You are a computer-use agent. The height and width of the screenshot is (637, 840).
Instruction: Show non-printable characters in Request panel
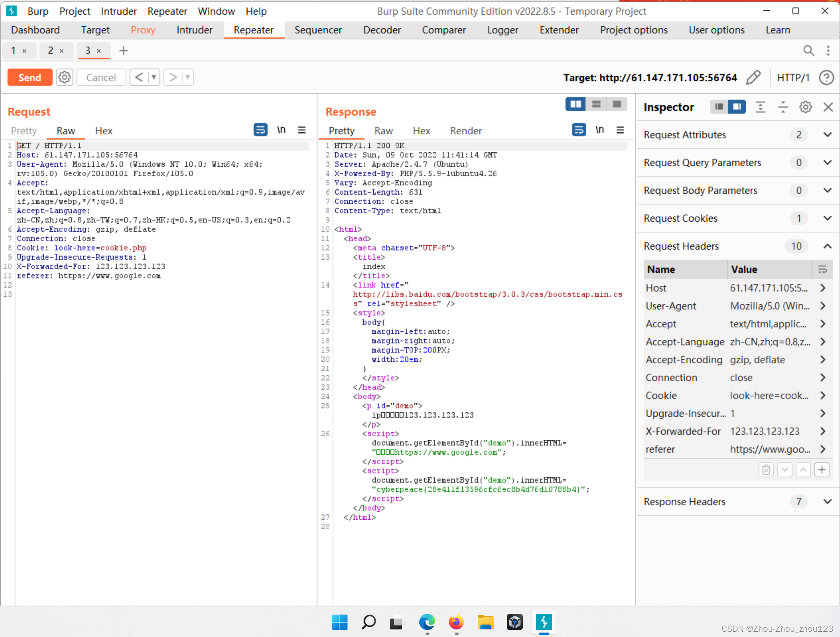(x=281, y=130)
